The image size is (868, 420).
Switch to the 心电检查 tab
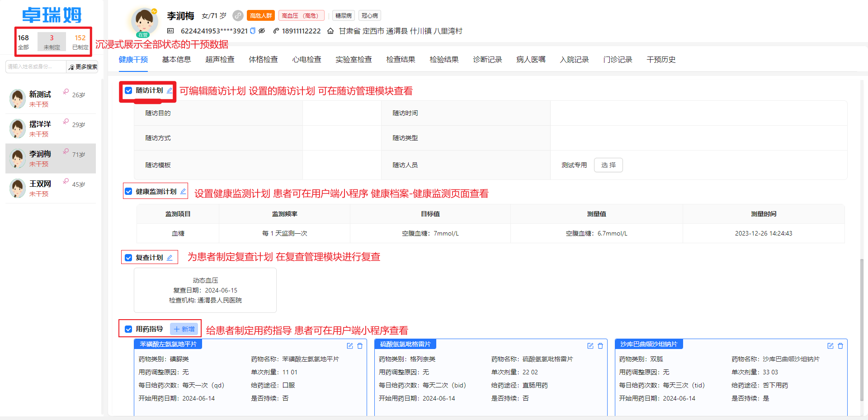click(306, 59)
